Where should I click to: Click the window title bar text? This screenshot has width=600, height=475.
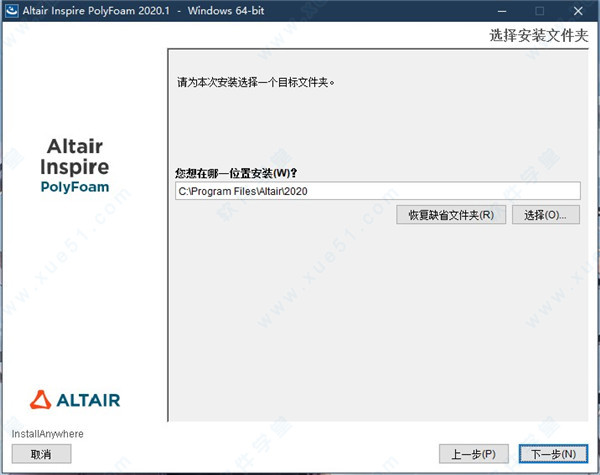pos(143,11)
